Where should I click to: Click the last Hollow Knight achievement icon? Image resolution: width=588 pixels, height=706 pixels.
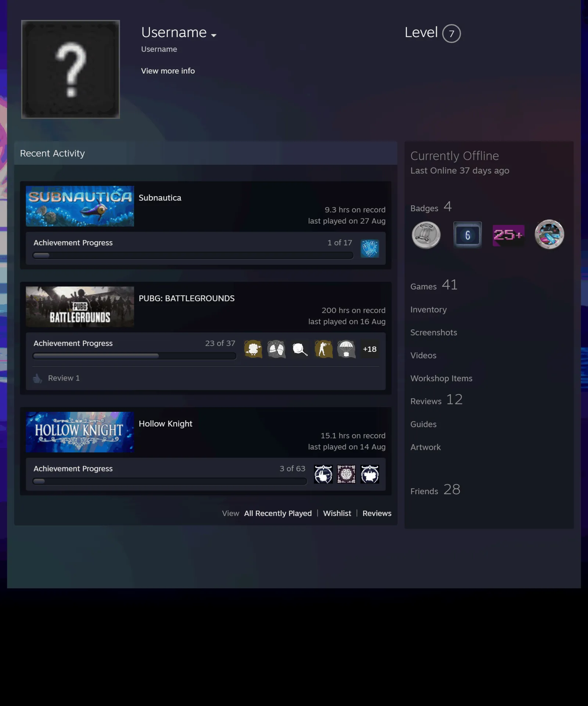tap(370, 474)
